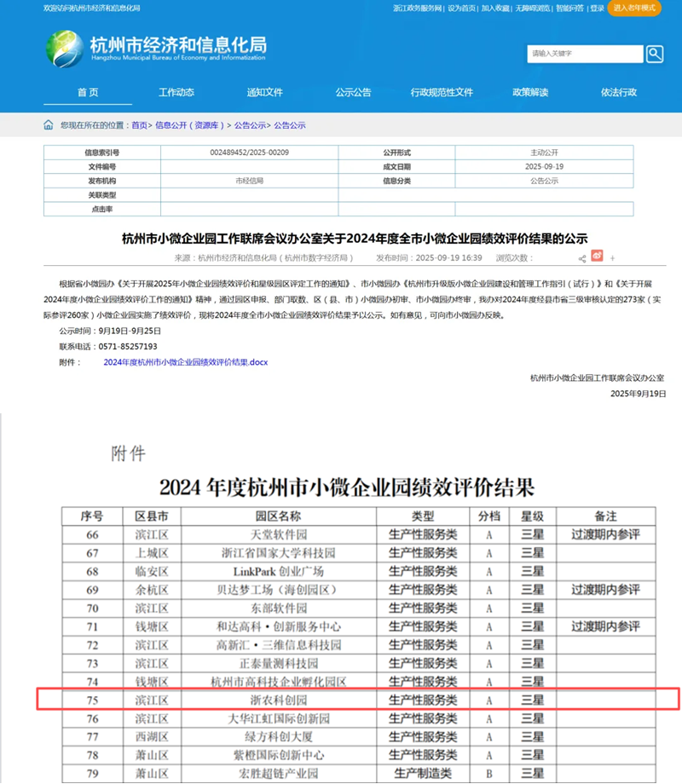The width and height of the screenshot is (682, 784).
Task: Expand the 公示公告 menu
Action: (x=353, y=92)
